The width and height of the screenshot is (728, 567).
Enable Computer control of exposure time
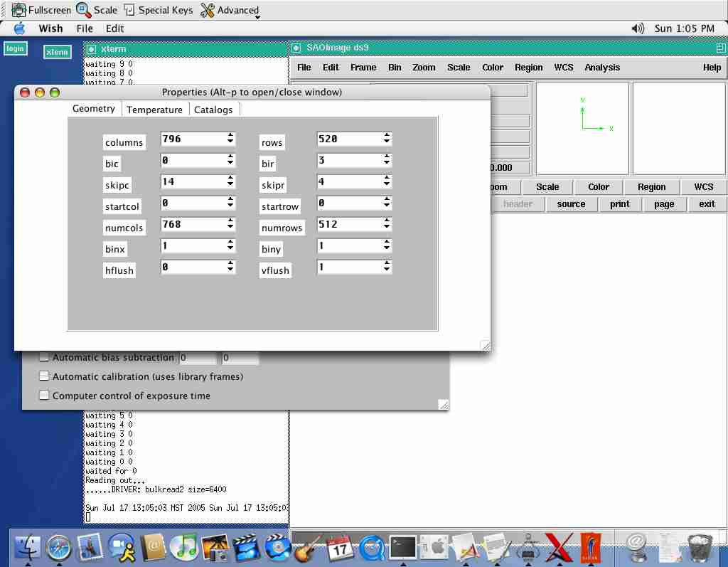tap(44, 395)
